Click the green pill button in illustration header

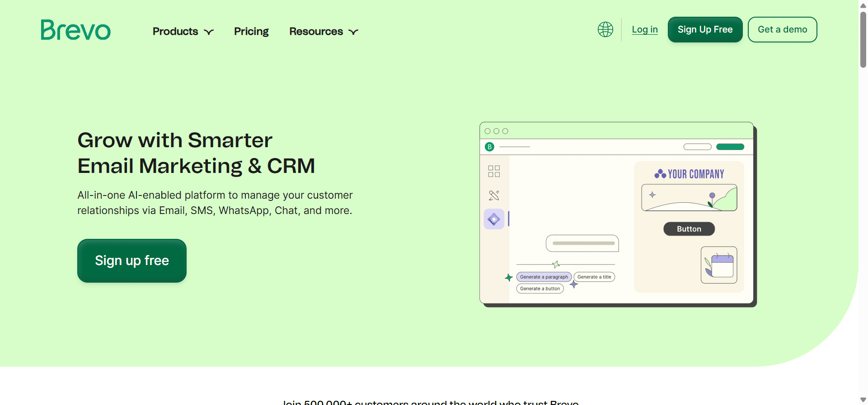pos(730,147)
